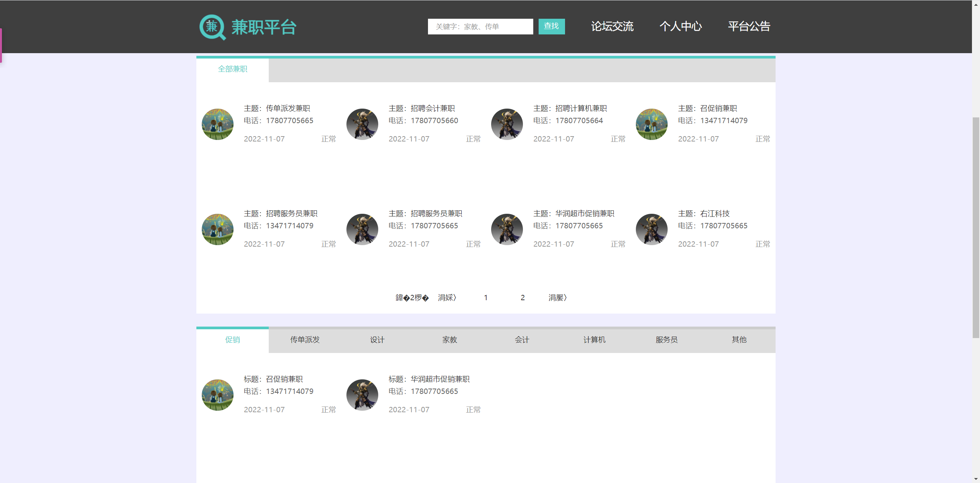Click the 兼职平台 magnifier logo icon
This screenshot has width=980, height=483.
pos(213,27)
